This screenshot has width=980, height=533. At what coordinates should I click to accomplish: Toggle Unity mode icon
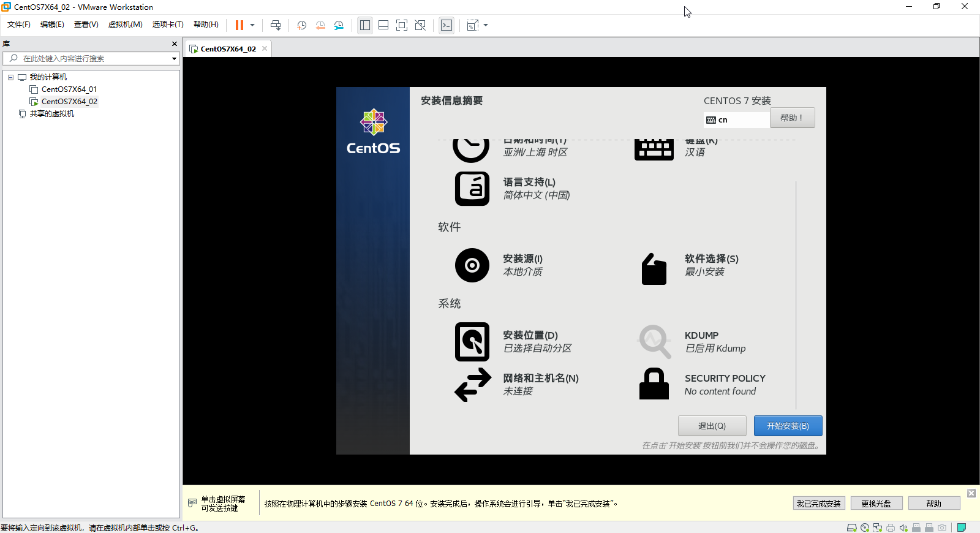tap(420, 25)
